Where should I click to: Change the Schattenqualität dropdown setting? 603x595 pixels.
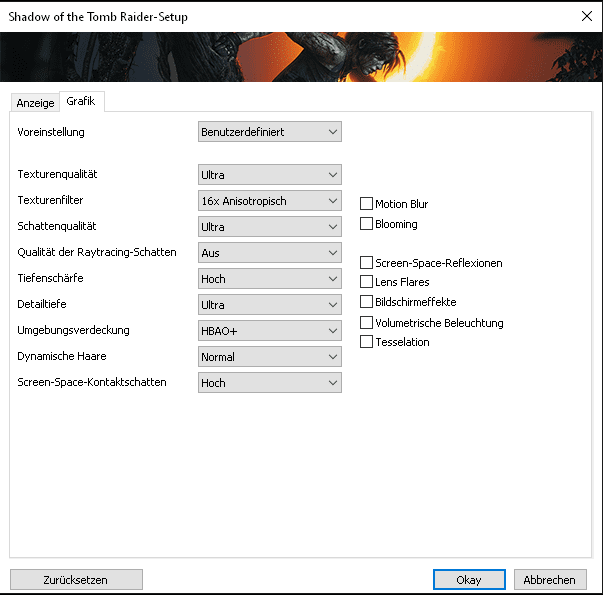click(x=270, y=227)
